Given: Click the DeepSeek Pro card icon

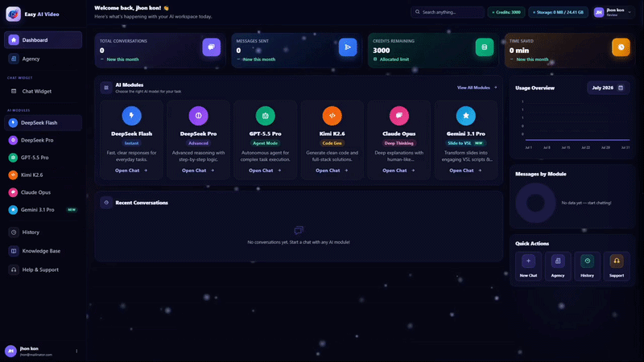Looking at the screenshot, I should pyautogui.click(x=198, y=116).
